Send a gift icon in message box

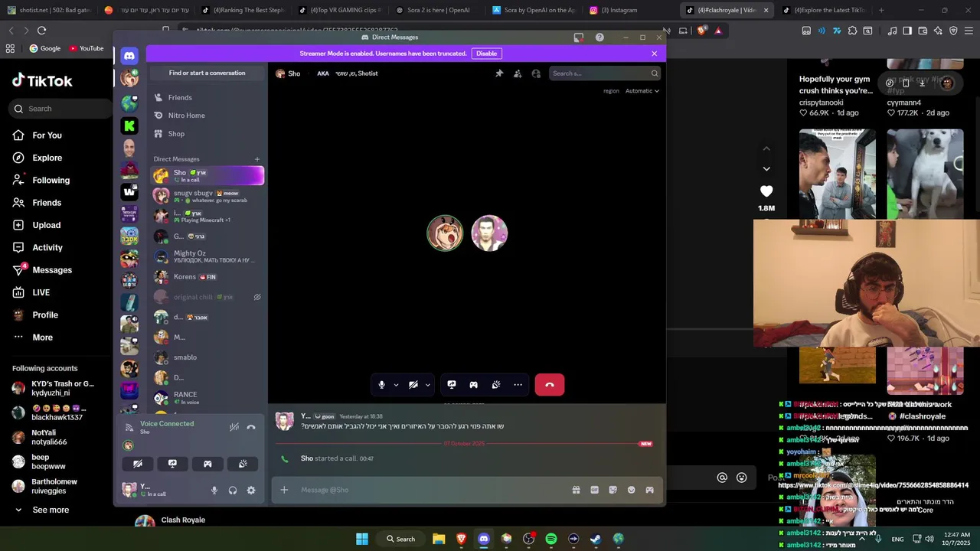(577, 490)
